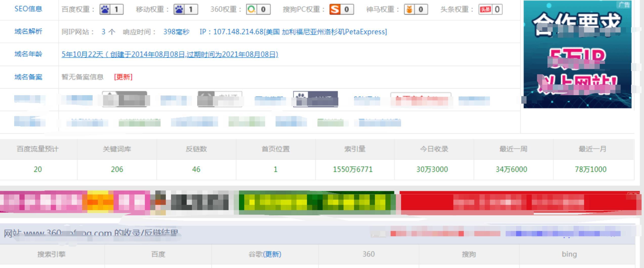Screen dimensions: 644x268
Task: Open the IP 107.148.214.68 location link
Action: point(293,32)
